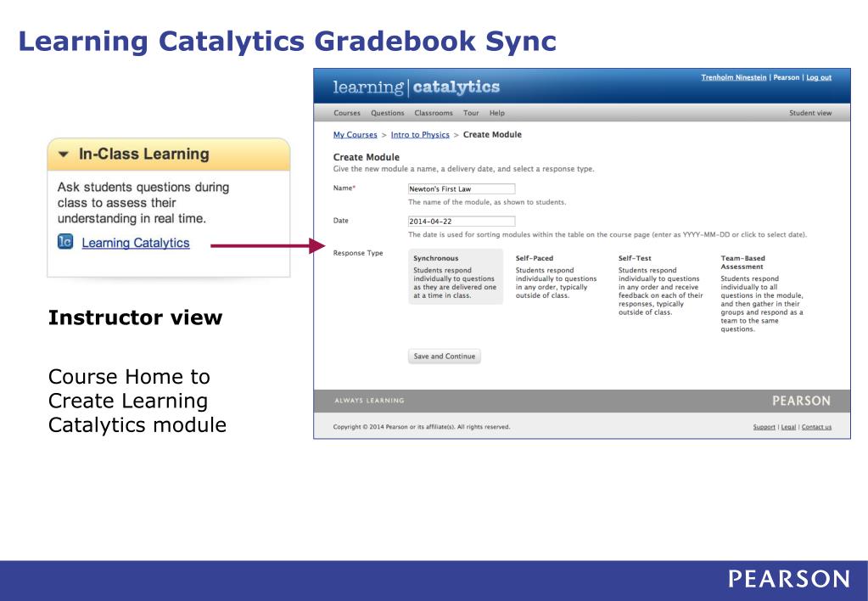This screenshot has width=868, height=601.
Task: Select Self-Test response type
Action: click(660, 284)
